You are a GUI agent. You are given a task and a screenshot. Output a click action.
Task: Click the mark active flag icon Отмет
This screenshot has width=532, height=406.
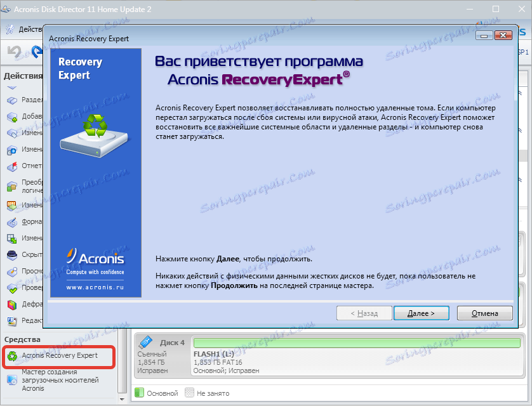coord(12,166)
